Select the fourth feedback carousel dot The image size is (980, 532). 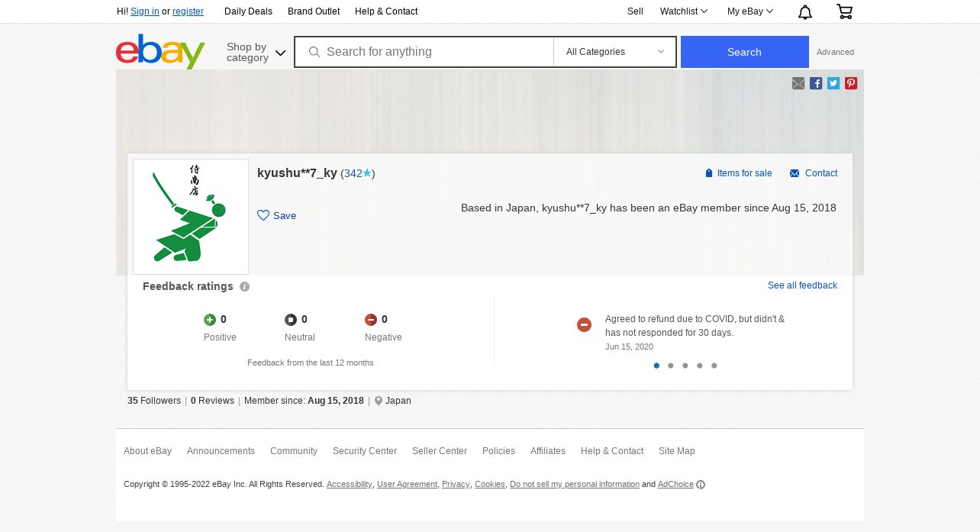pos(700,366)
